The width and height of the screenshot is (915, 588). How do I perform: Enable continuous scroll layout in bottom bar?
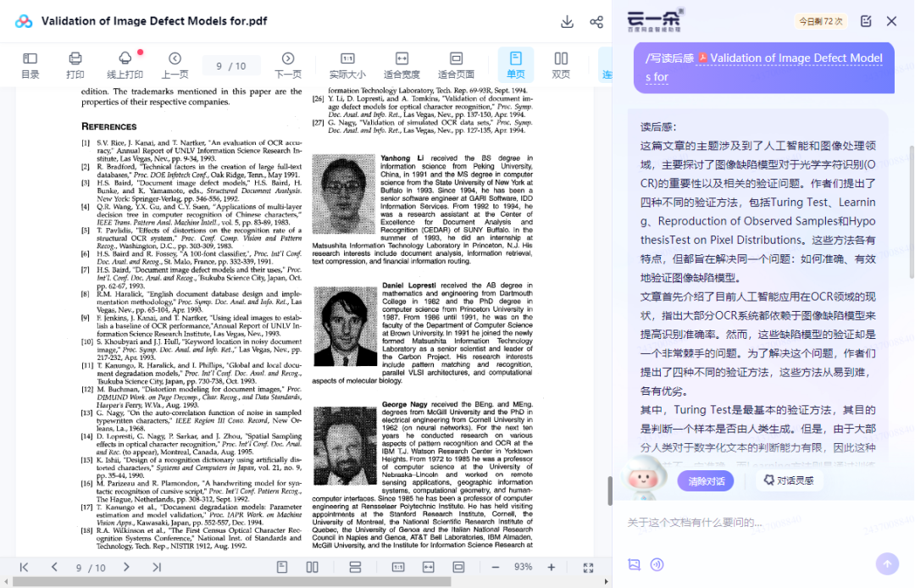tap(355, 567)
